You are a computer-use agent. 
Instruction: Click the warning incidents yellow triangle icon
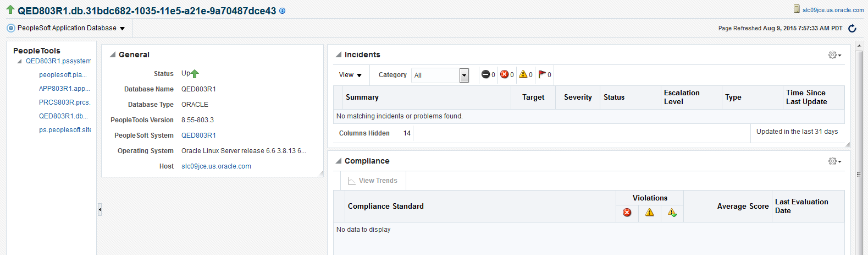point(523,74)
